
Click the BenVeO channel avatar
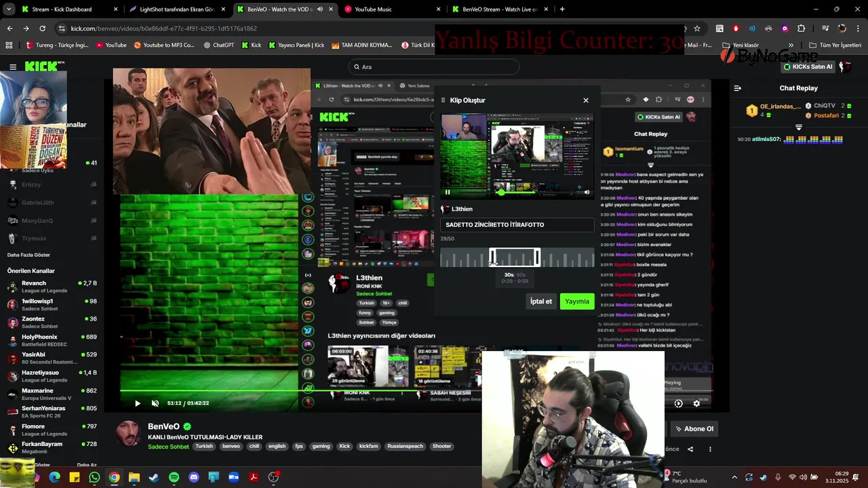(128, 434)
